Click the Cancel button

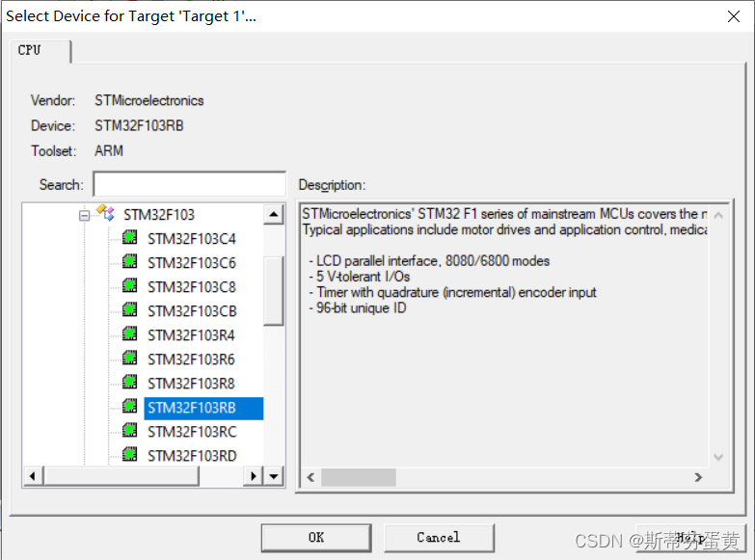pos(439,538)
